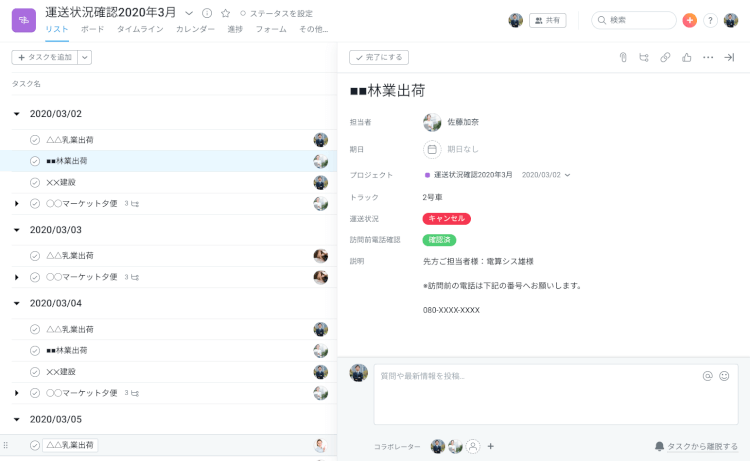
Task: Click the red キャンセル status tag
Action: click(x=446, y=219)
